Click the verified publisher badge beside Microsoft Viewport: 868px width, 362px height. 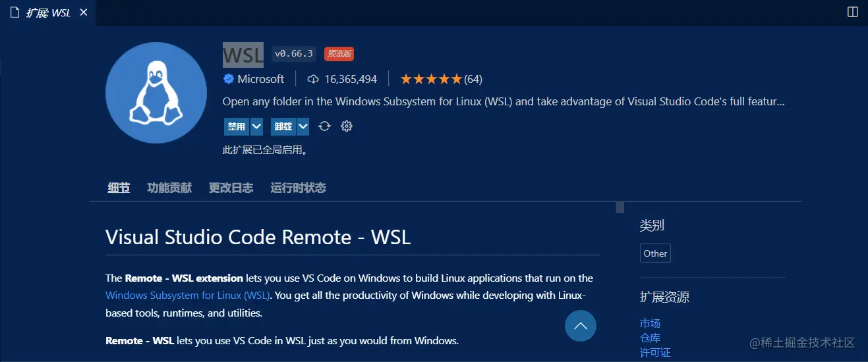[229, 79]
